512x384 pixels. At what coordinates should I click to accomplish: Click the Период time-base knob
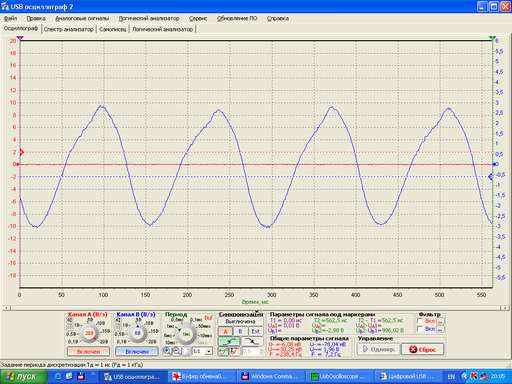186,334
